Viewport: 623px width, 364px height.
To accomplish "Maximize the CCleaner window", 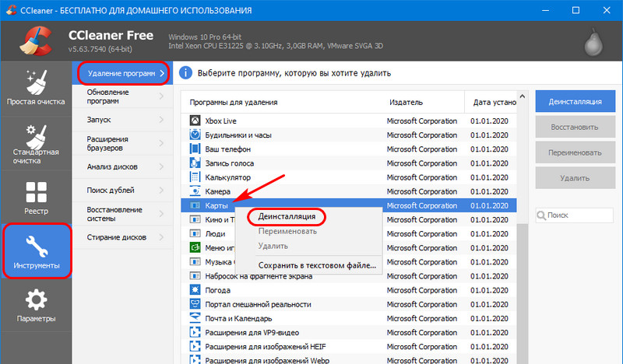I will coord(575,10).
